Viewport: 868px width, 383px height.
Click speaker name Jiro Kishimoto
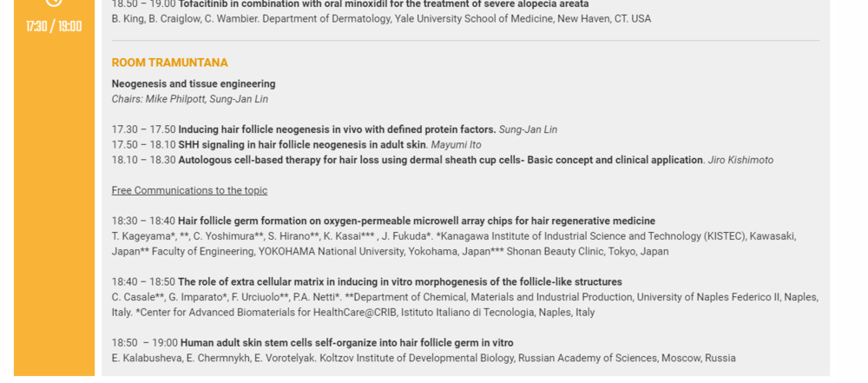click(x=740, y=160)
